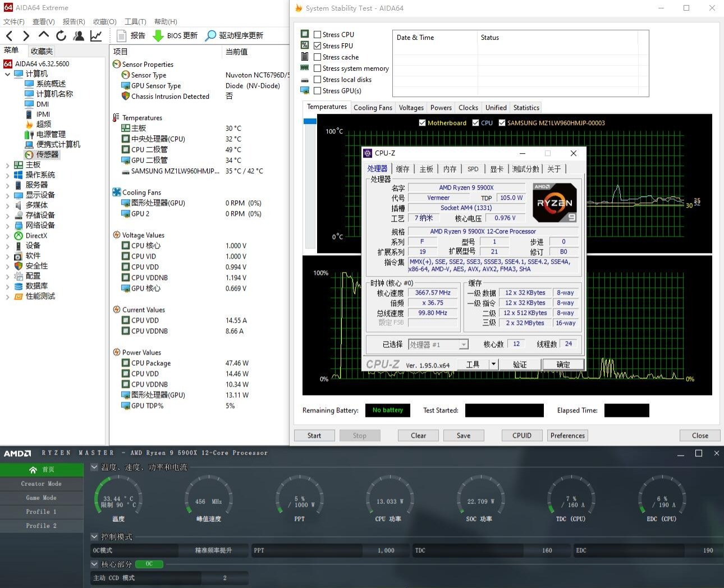
Task: Click the user profile icon in toolbar
Action: pyautogui.click(x=79, y=36)
